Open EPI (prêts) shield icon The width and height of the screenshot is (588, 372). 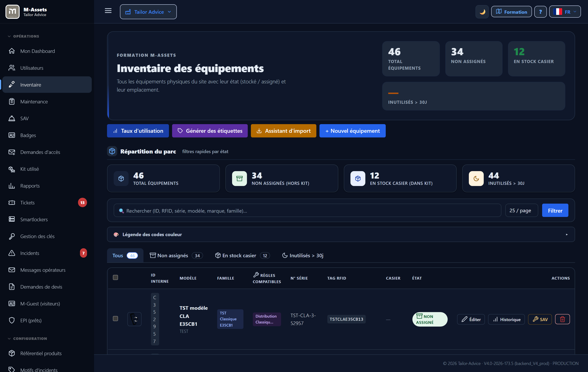12,320
